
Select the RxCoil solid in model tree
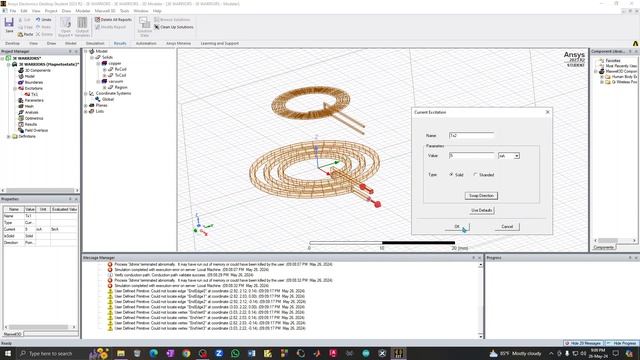[117, 69]
